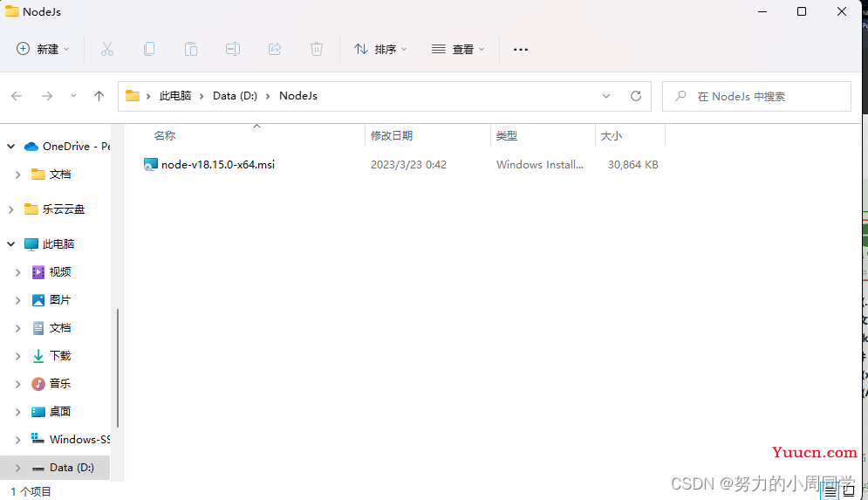Click the 图片 pictures icon

(38, 300)
